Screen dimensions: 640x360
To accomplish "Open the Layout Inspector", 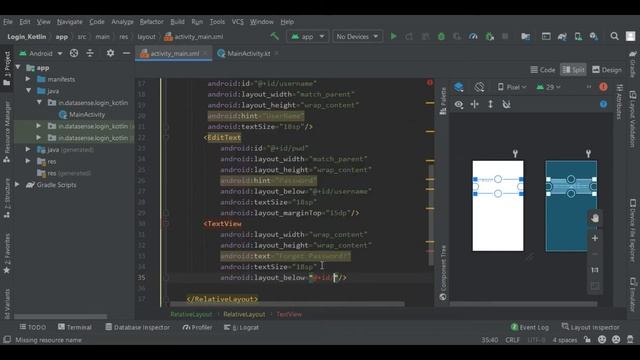I will 590,327.
